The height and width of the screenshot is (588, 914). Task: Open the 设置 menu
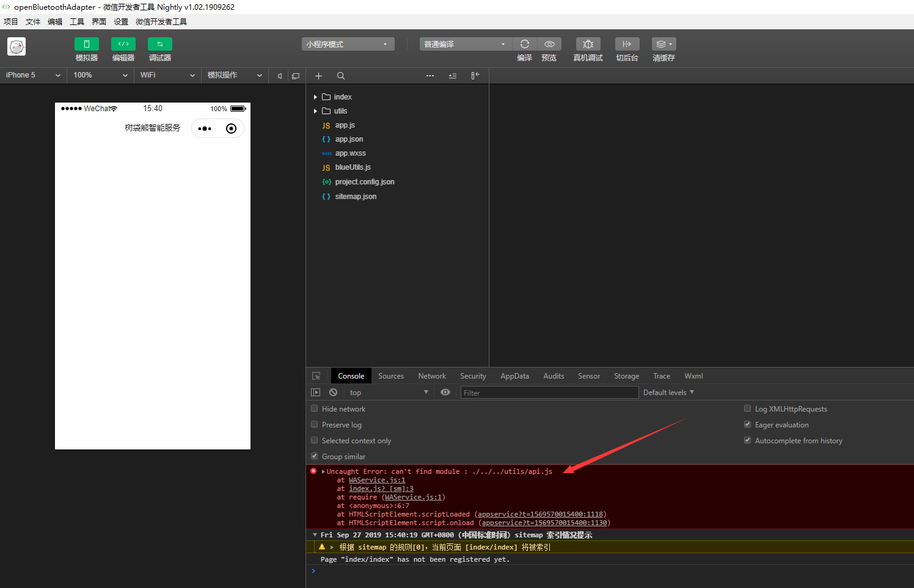[121, 21]
